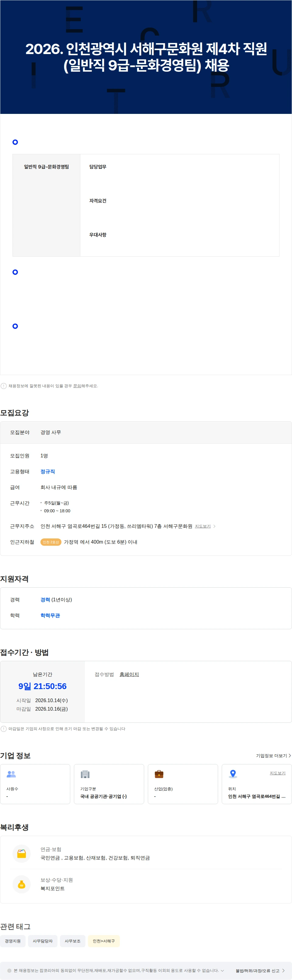Click the 위치 map pin icon
The height and width of the screenshot is (980, 292).
tap(233, 774)
